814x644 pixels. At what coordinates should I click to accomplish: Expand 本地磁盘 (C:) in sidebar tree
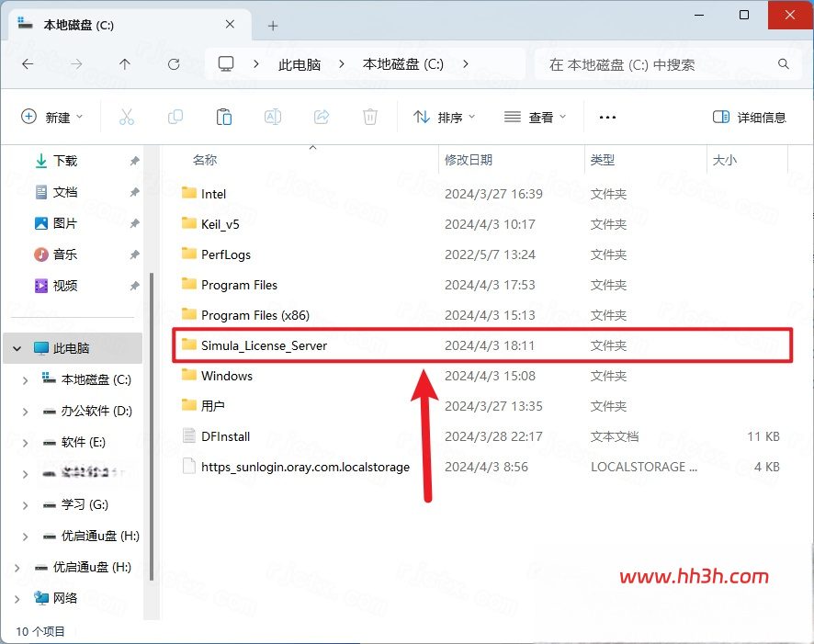pyautogui.click(x=26, y=380)
